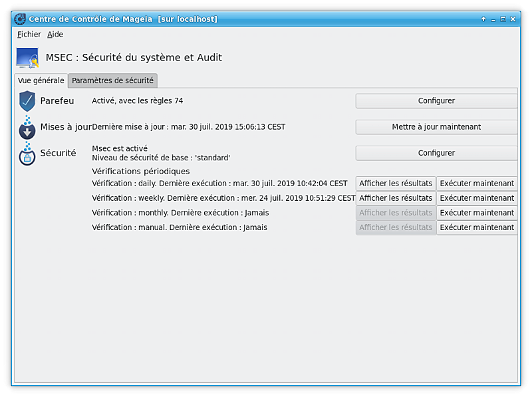Viewport: 532px width, 397px height.
Task: Click the manual verification status text
Action: (180, 227)
